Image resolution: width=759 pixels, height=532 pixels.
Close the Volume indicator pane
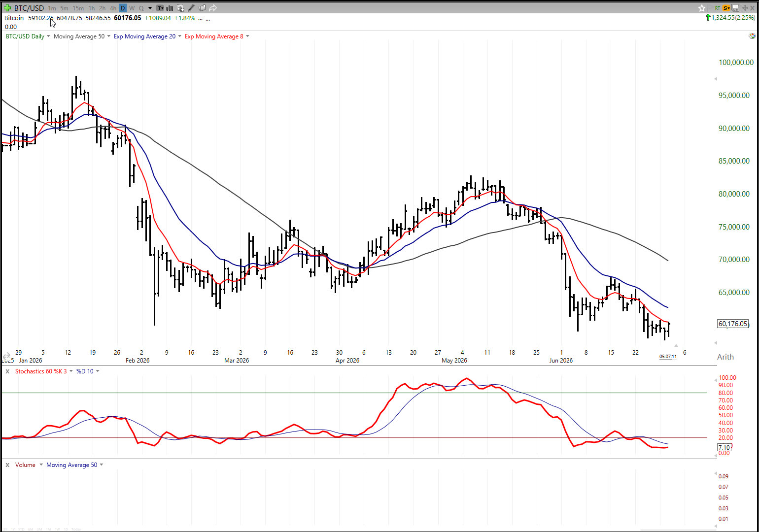pyautogui.click(x=7, y=465)
